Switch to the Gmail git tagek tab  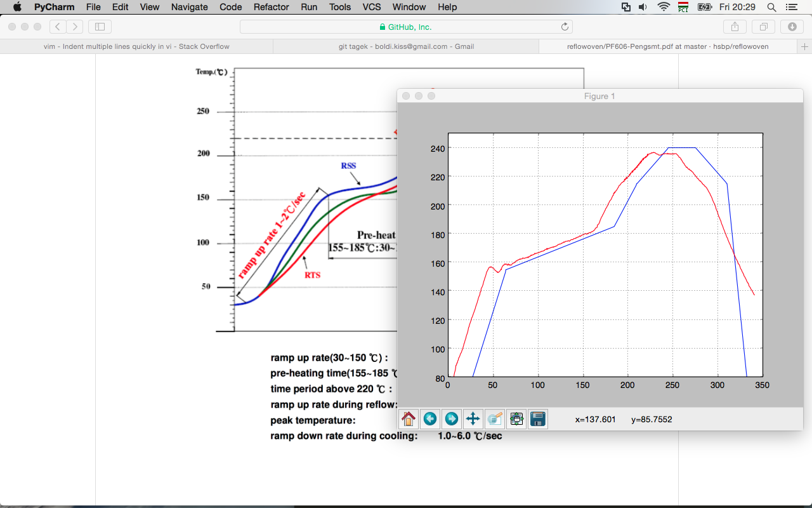coord(406,46)
